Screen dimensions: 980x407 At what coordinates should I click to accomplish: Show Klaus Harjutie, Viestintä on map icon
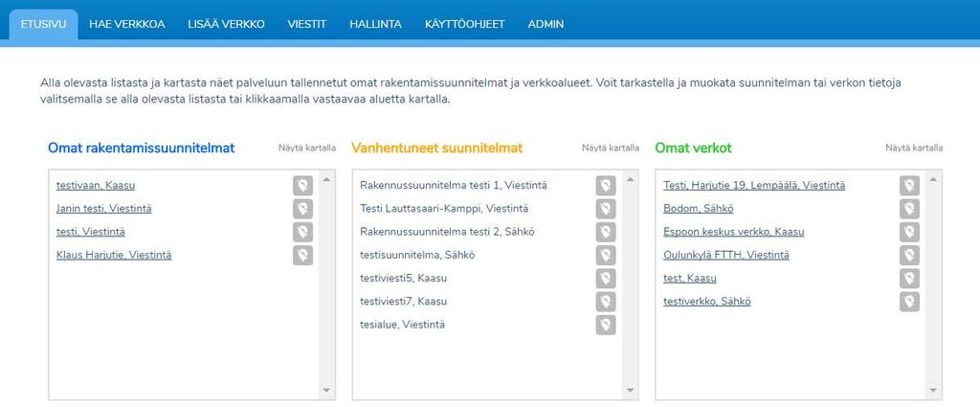[302, 255]
